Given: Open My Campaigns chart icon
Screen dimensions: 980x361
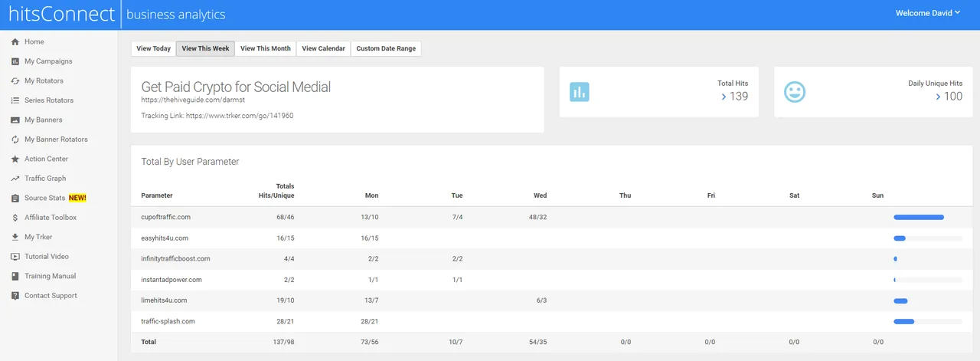Looking at the screenshot, I should 15,61.
